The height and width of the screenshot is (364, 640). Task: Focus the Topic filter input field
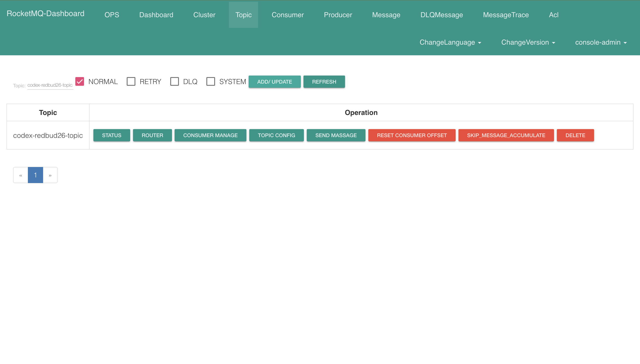pos(50,85)
